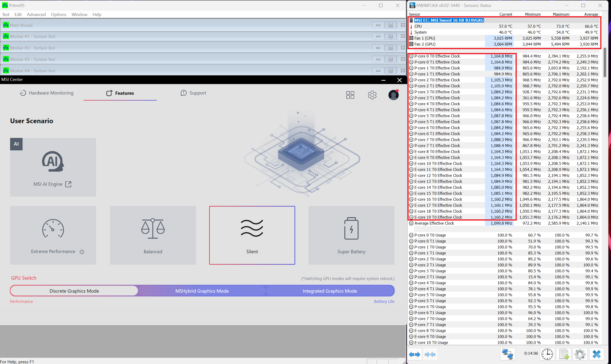Open the MSI Center grid view icon
Image resolution: width=611 pixels, height=364 pixels.
pyautogui.click(x=350, y=95)
